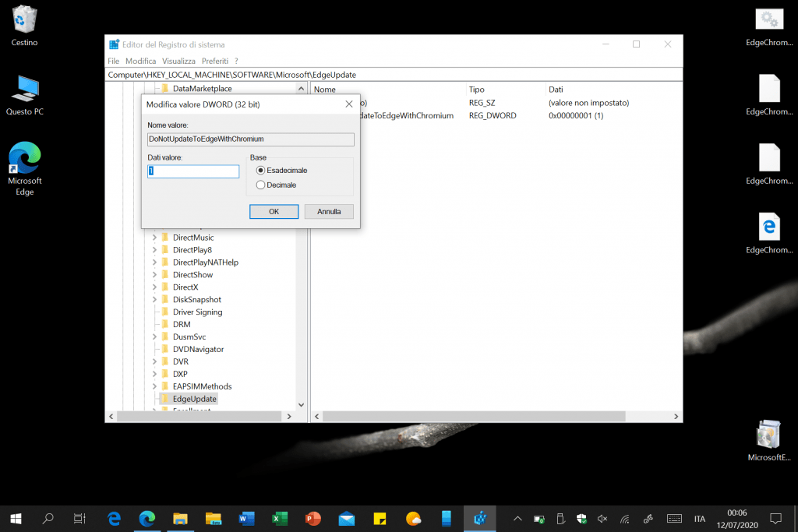Open the File menu
This screenshot has width=798, height=532.
(114, 61)
